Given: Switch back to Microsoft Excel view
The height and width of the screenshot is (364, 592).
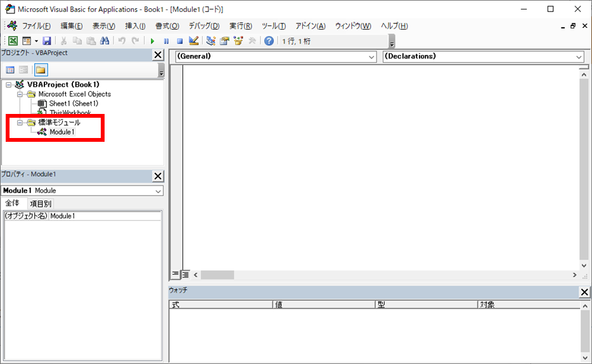Looking at the screenshot, I should [x=13, y=41].
